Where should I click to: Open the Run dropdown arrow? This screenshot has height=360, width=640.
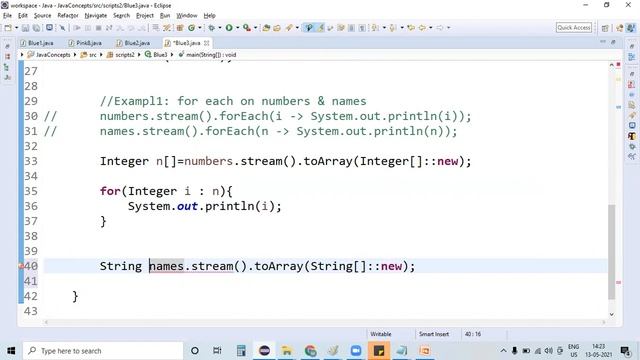point(238,28)
